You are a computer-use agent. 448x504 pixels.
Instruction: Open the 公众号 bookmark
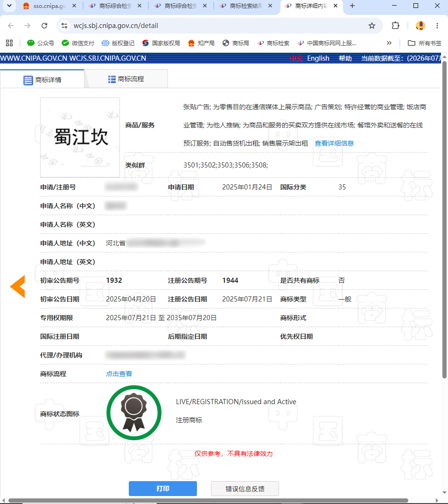tap(41, 43)
